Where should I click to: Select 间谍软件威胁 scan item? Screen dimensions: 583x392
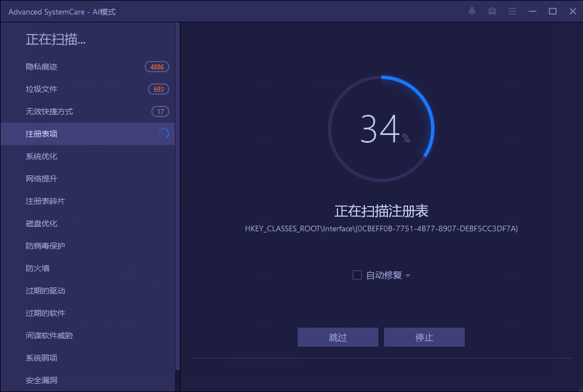(49, 335)
